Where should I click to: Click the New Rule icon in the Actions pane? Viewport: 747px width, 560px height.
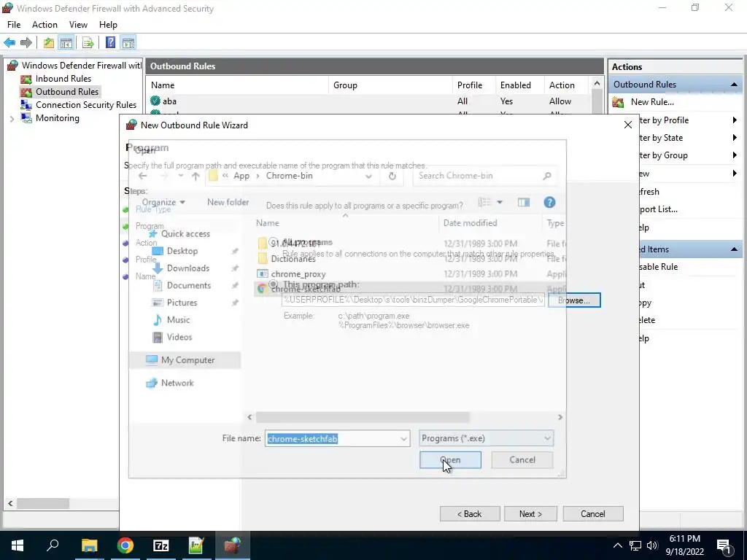pyautogui.click(x=618, y=102)
